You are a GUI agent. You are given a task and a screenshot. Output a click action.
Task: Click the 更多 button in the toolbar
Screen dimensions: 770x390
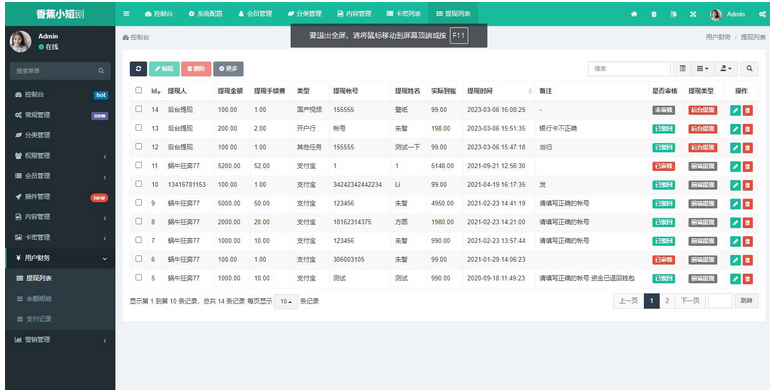point(228,69)
